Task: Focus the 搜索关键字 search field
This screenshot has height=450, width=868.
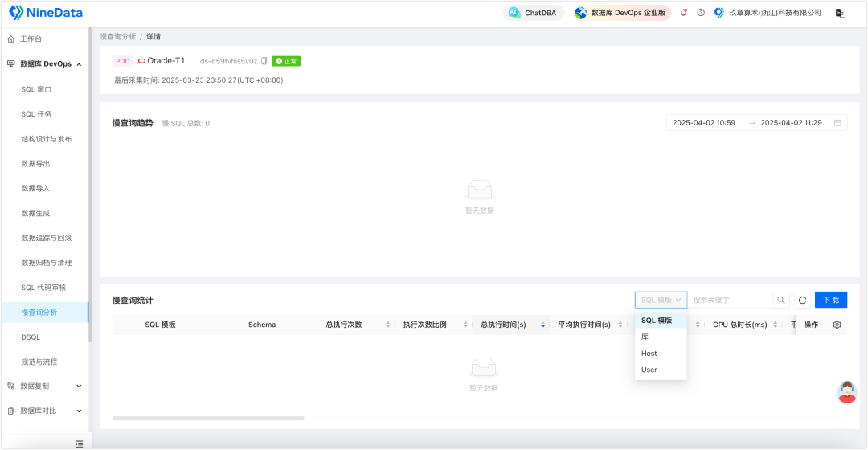Action: pyautogui.click(x=730, y=300)
